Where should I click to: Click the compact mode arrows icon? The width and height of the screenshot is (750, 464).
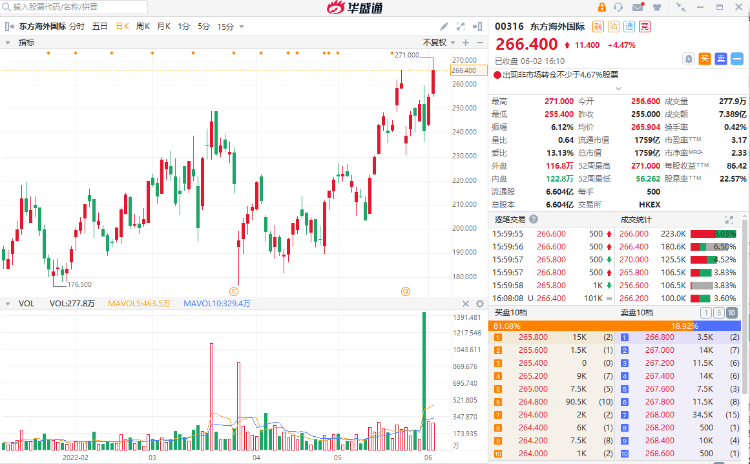click(681, 7)
